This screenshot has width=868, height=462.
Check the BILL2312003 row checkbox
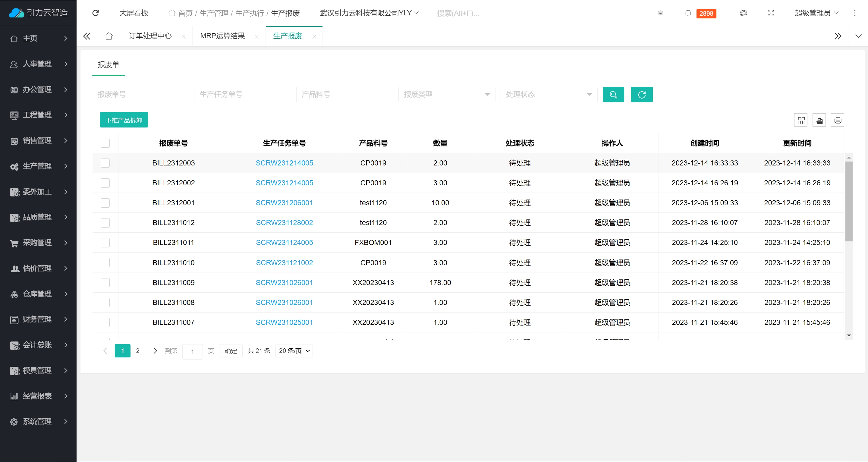tap(105, 163)
